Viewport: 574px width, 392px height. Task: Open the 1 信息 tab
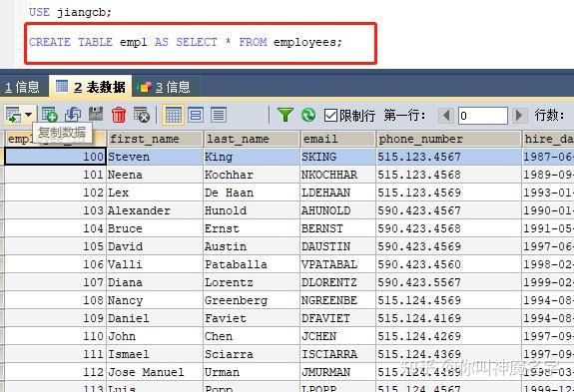22,87
